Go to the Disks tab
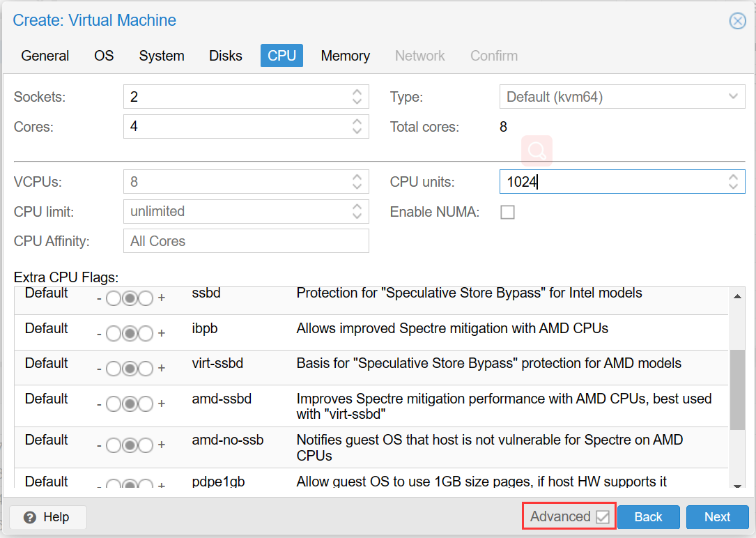This screenshot has width=756, height=538. coord(226,56)
